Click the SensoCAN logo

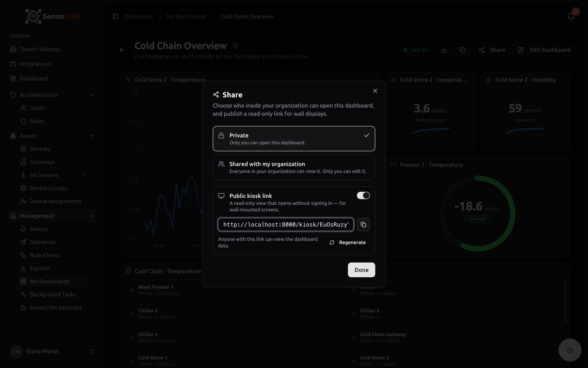click(x=52, y=16)
